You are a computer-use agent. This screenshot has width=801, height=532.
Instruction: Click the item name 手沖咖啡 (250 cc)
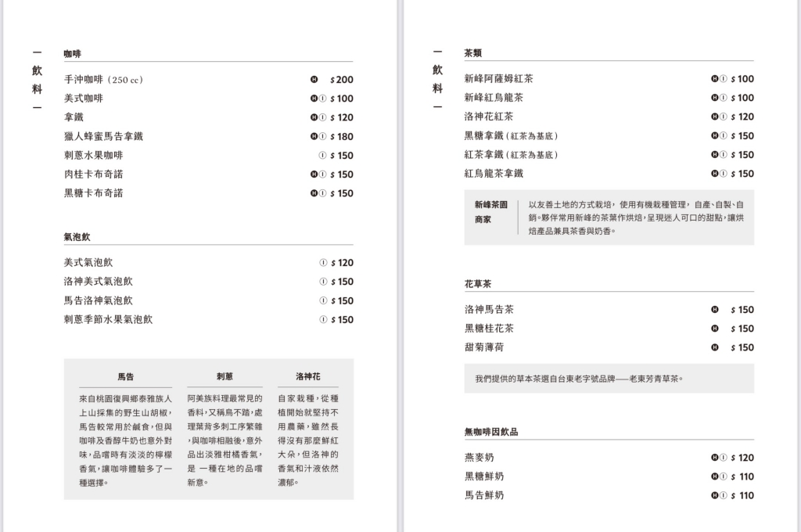(x=104, y=80)
